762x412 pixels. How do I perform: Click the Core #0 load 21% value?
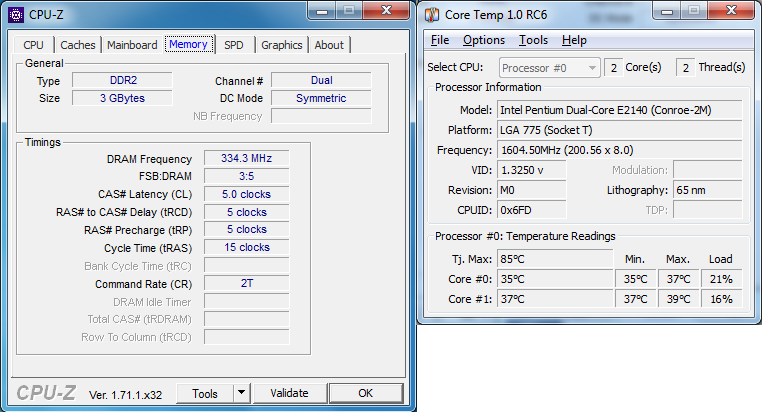pyautogui.click(x=721, y=279)
